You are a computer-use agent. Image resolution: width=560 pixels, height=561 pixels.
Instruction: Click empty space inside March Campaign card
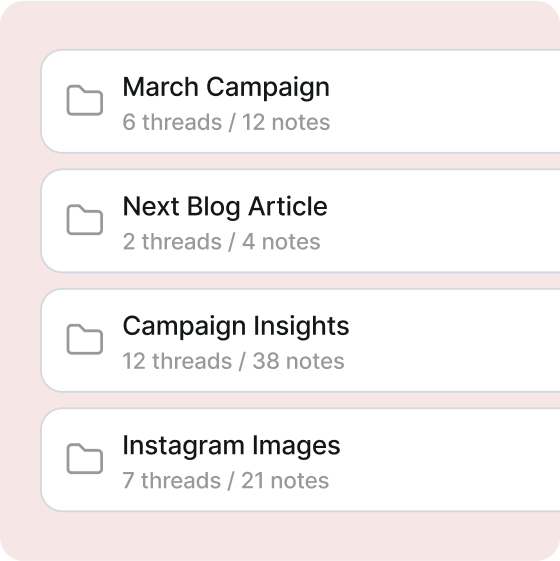pos(447,101)
